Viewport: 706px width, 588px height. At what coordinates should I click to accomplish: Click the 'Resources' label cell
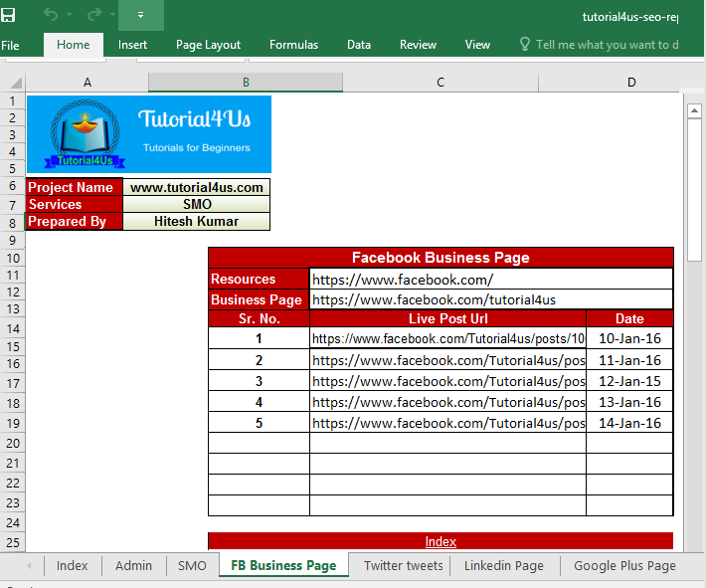[x=259, y=279]
